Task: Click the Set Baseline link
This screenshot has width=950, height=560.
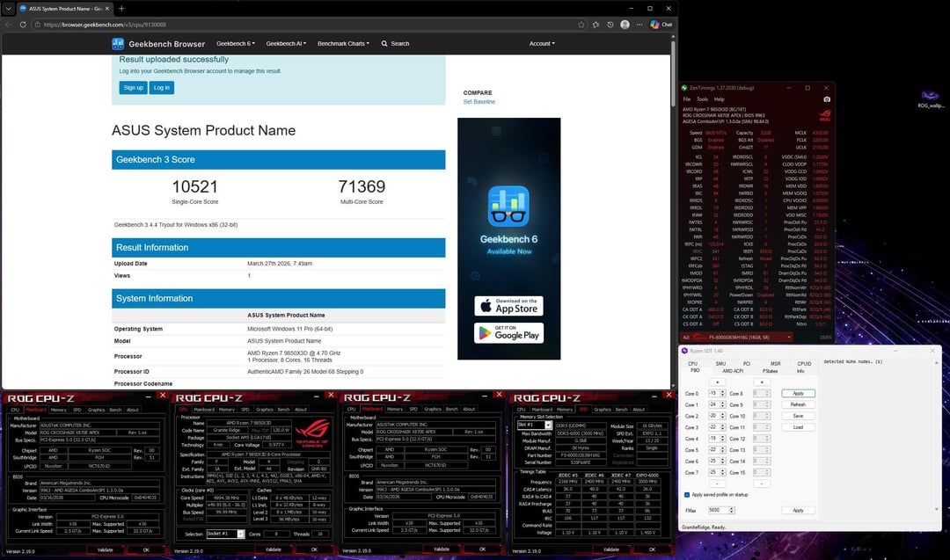Action: tap(479, 102)
